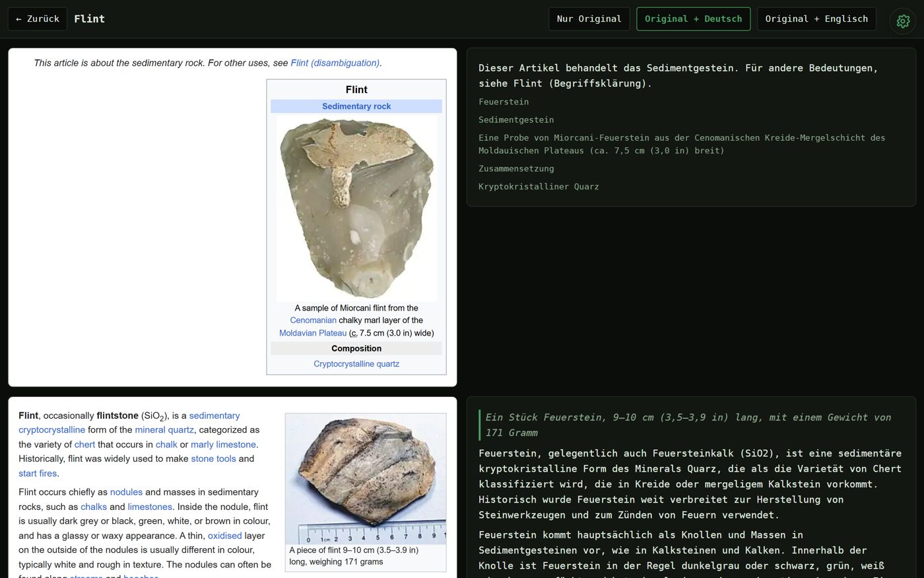
Task: Click the 'Zusammensetzung' translated line
Action: pos(516,168)
